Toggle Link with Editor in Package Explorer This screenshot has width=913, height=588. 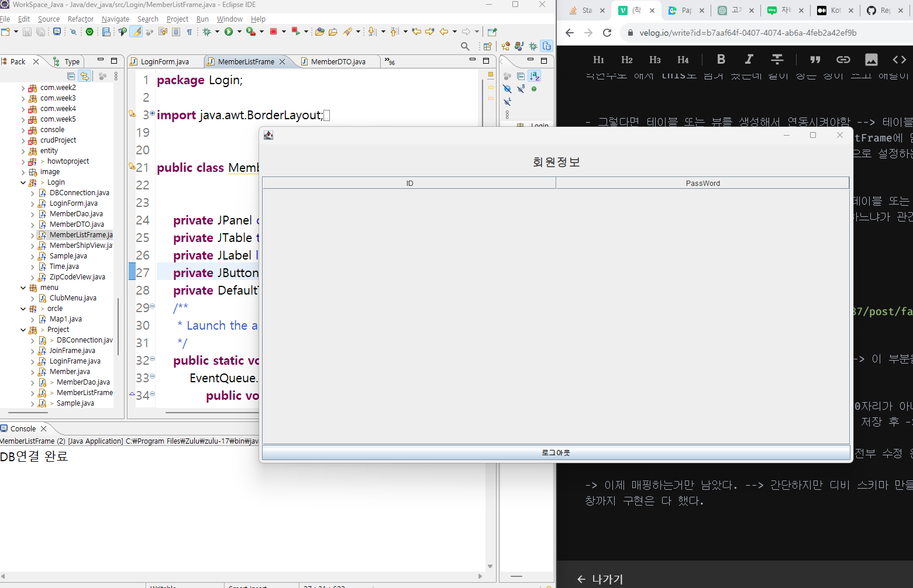85,76
